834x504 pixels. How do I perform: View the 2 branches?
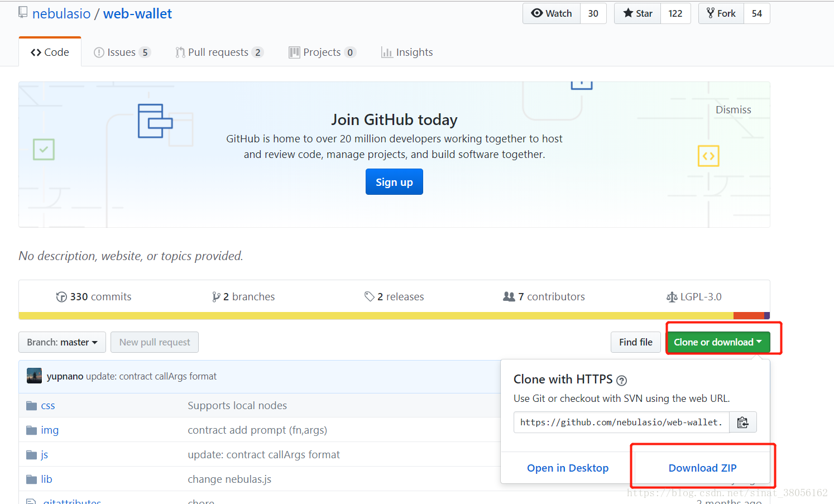point(243,297)
